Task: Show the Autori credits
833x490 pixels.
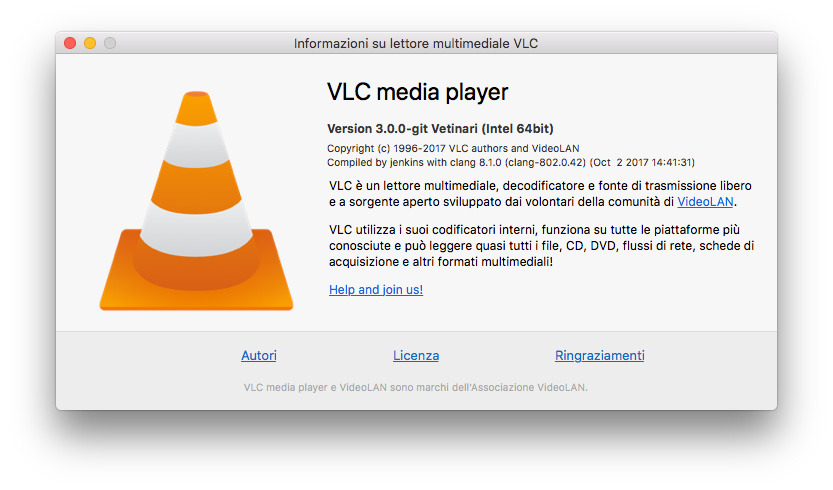Action: (x=259, y=356)
